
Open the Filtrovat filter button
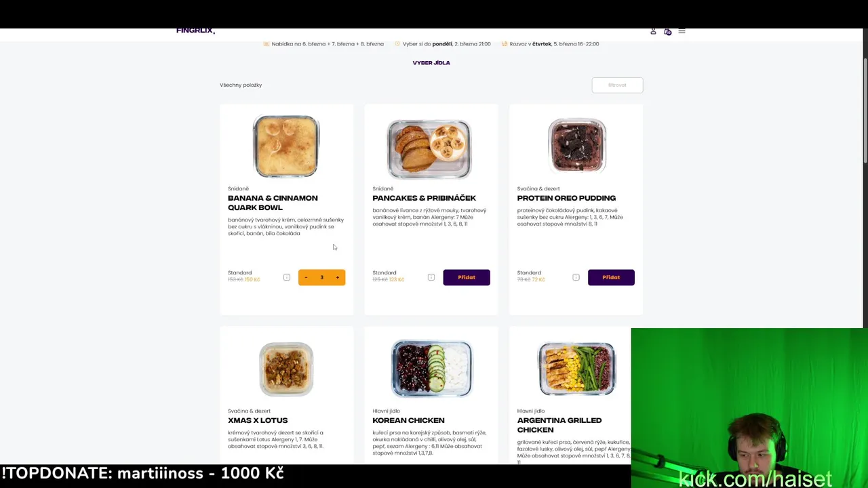pyautogui.click(x=617, y=85)
